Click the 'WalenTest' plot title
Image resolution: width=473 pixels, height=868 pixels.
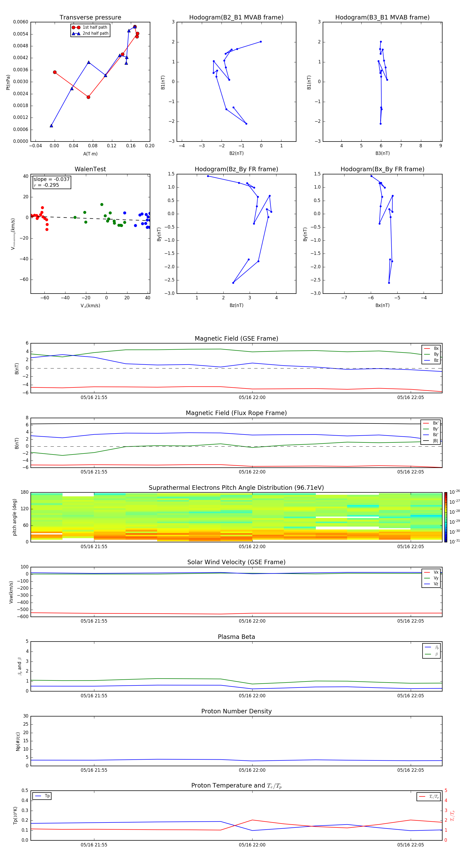click(90, 169)
